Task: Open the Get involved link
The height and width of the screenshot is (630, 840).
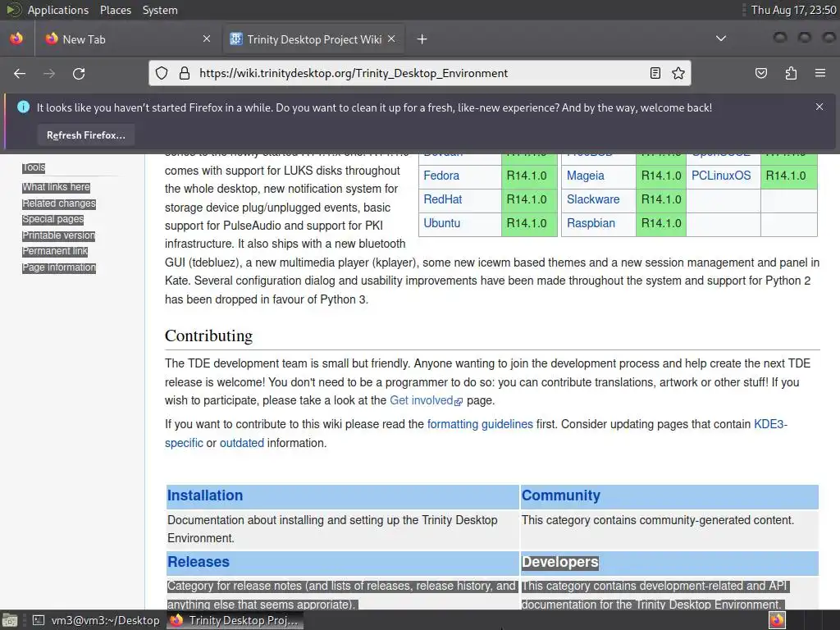Action: pos(422,400)
